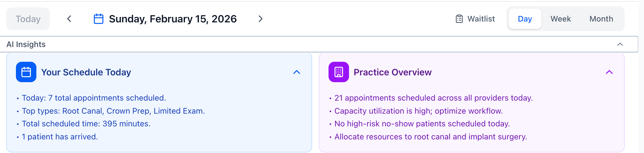The height and width of the screenshot is (153, 644).
Task: Collapse the Your Schedule Today card
Action: click(x=296, y=72)
